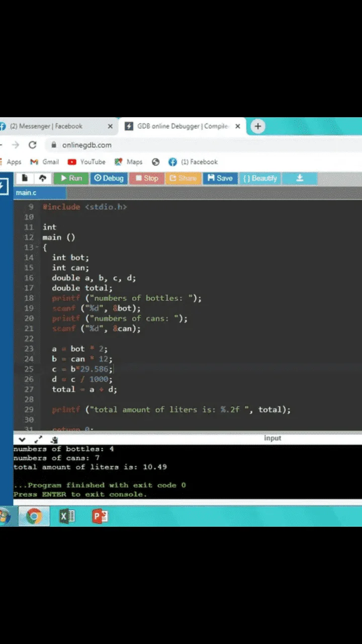Click the 'total = a + d;' line
The image size is (362, 644).
point(84,389)
